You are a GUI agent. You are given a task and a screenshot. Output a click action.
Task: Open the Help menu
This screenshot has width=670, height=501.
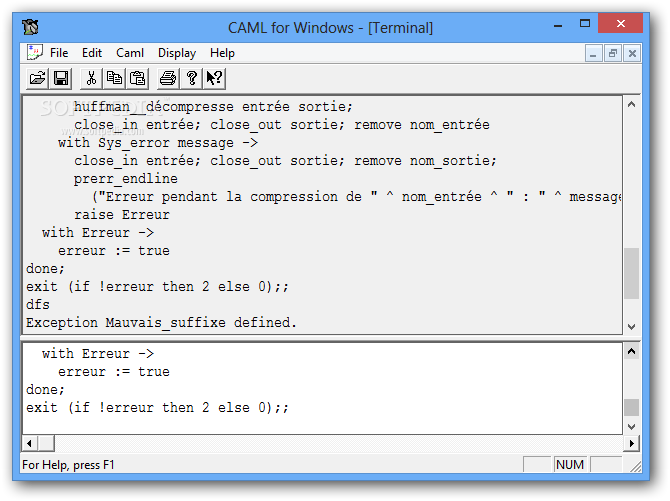click(x=222, y=53)
